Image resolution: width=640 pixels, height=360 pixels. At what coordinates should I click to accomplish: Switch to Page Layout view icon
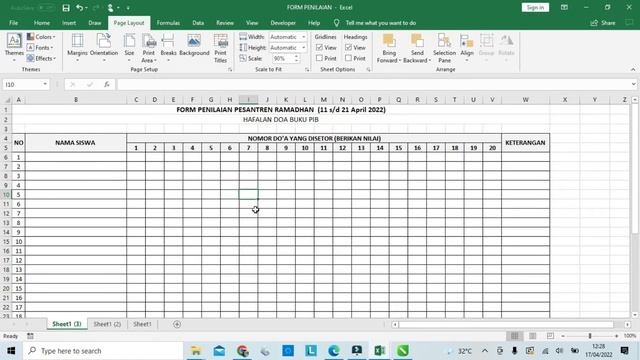pyautogui.click(x=532, y=336)
